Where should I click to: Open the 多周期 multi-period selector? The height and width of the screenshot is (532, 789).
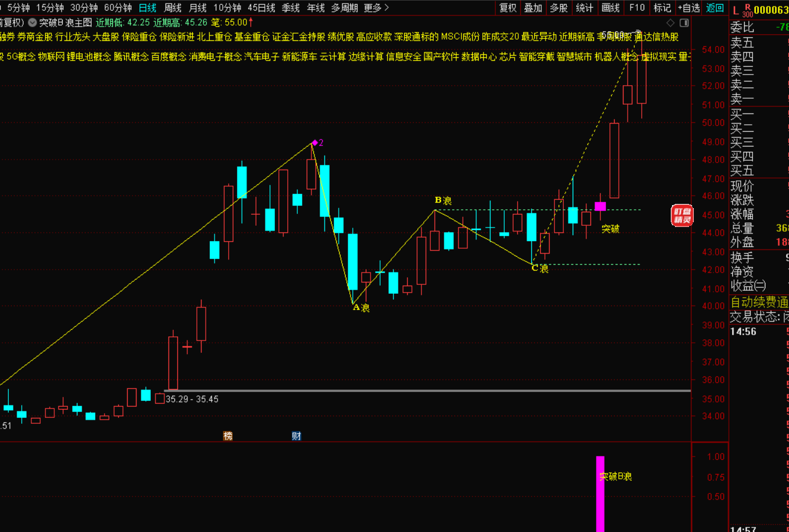tap(344, 8)
